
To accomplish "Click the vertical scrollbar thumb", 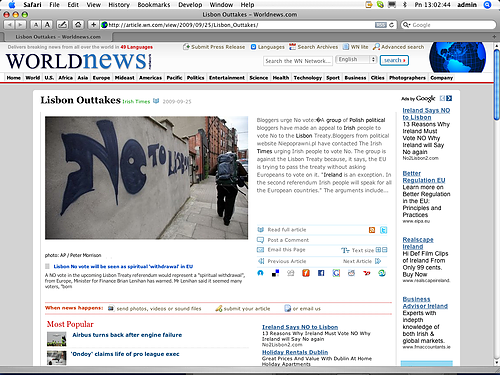I will tap(496, 85).
